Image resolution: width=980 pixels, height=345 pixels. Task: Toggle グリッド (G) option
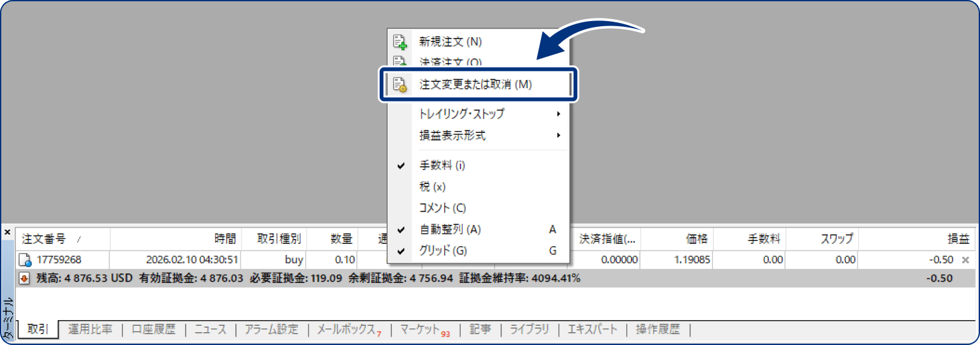(479, 251)
